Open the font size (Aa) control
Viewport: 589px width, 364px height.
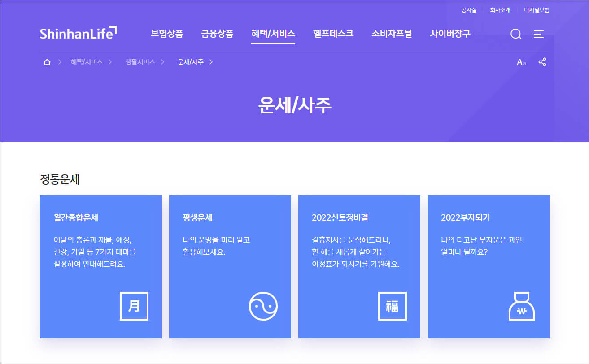(x=521, y=62)
